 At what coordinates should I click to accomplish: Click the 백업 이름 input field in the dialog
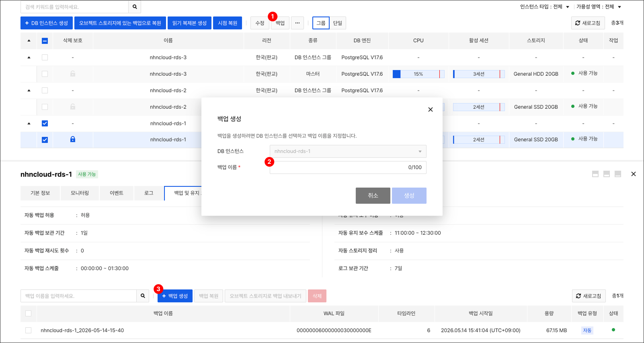348,167
